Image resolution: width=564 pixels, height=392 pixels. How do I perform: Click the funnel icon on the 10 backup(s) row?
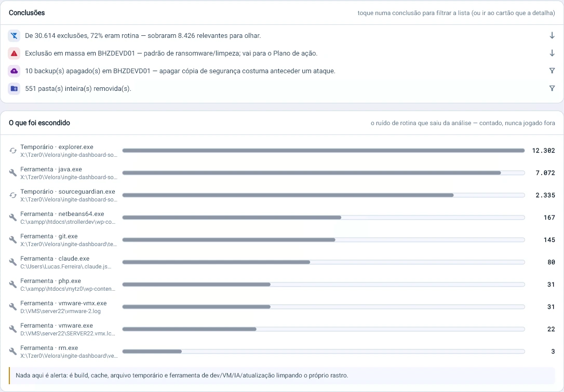(552, 71)
